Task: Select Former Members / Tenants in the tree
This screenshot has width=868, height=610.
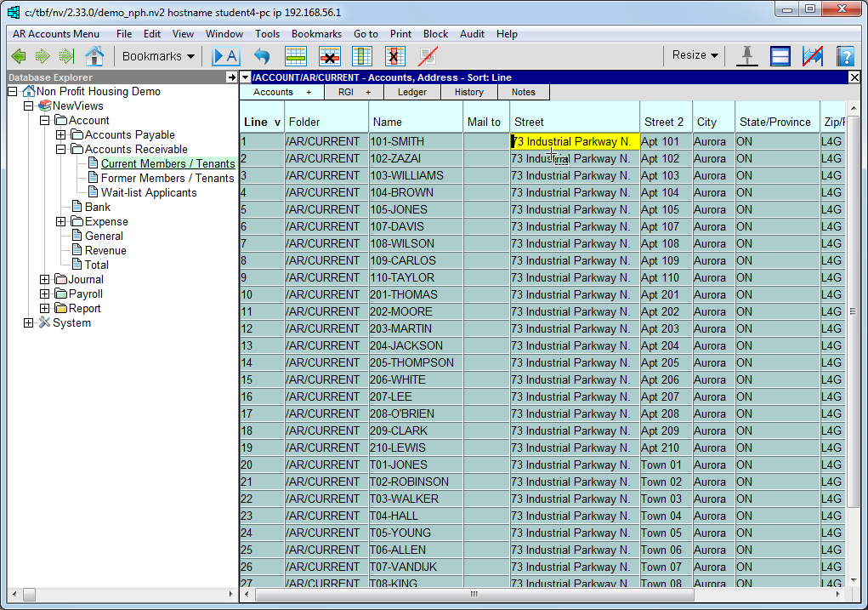Action: (x=167, y=178)
